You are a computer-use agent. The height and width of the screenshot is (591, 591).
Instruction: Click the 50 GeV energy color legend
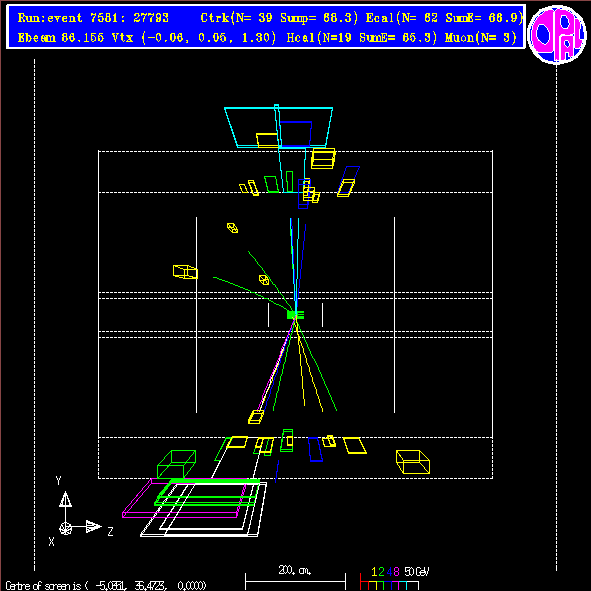pos(394,578)
